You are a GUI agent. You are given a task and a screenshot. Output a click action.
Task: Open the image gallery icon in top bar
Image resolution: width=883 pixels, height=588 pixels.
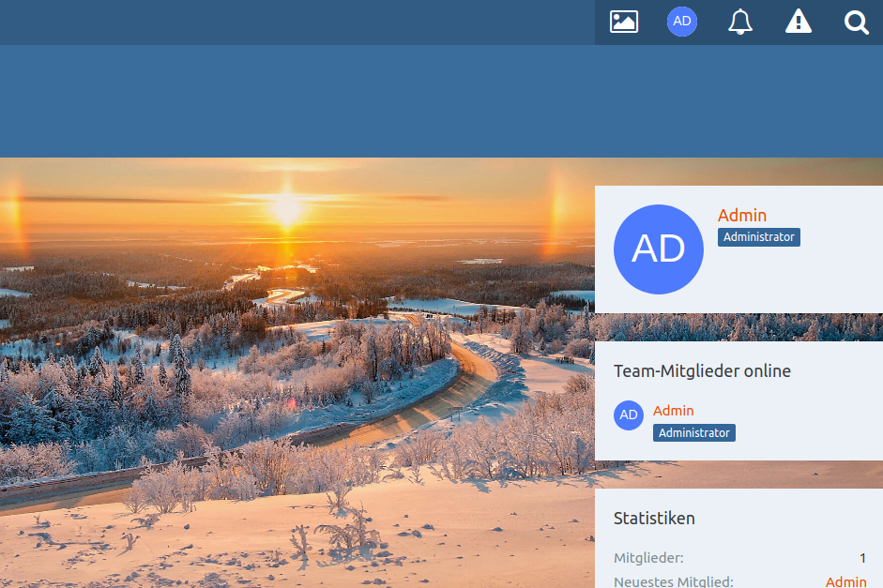click(x=624, y=22)
